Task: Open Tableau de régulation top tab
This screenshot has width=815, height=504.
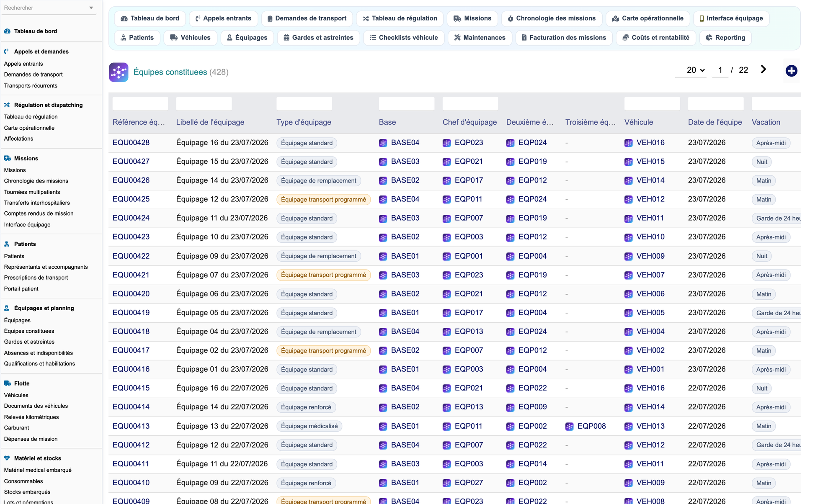Action: (x=400, y=18)
